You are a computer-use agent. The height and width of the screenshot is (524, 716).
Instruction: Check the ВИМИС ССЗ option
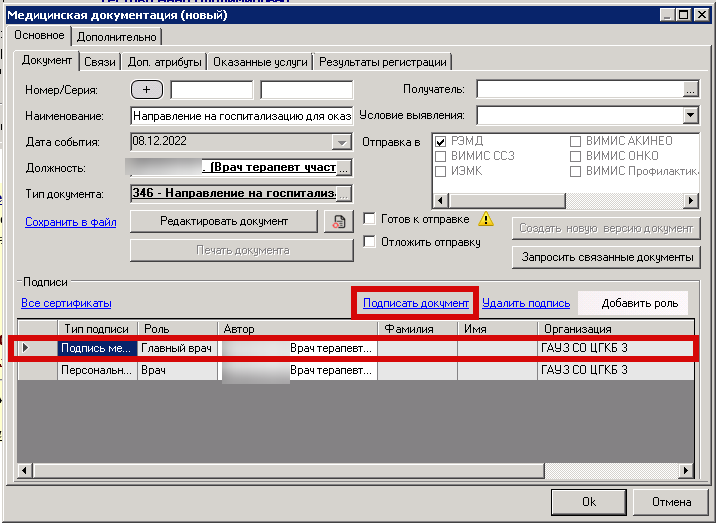pos(441,156)
